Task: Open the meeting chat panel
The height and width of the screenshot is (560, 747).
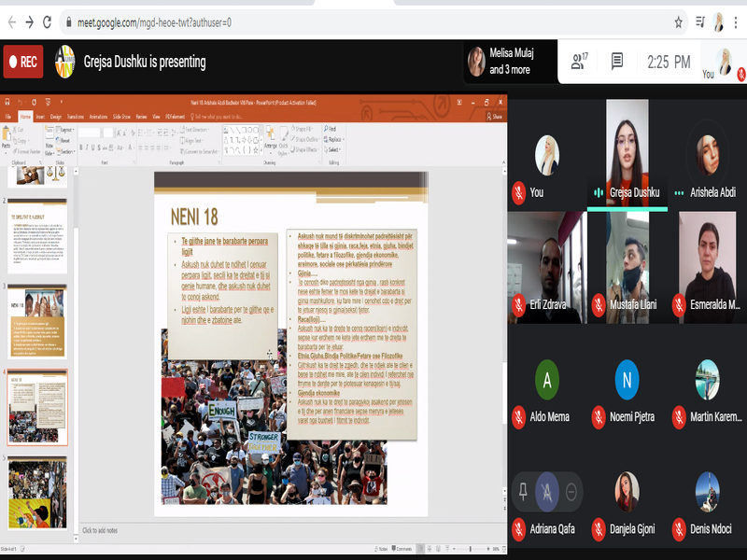Action: click(617, 62)
